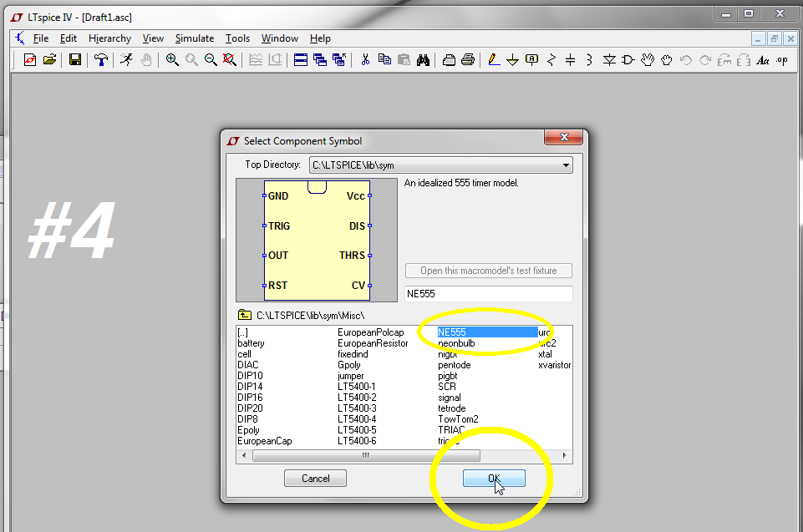The height and width of the screenshot is (532, 803).
Task: Zoom in with the magnifier plus icon
Action: click(x=172, y=60)
